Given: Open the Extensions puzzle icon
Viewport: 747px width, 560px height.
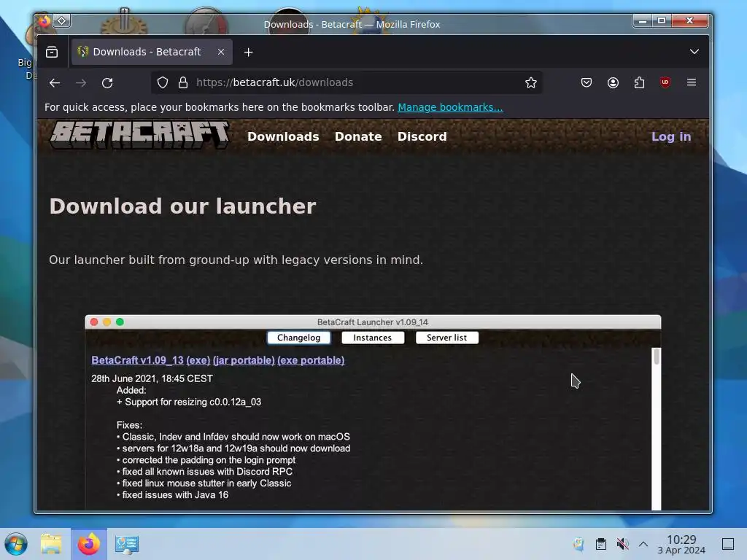Looking at the screenshot, I should (639, 83).
